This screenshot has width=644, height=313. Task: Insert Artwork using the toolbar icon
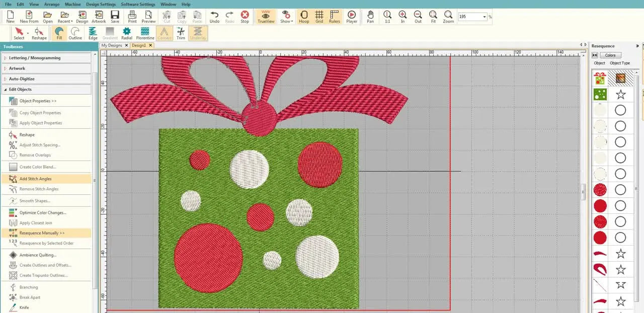coord(99,17)
